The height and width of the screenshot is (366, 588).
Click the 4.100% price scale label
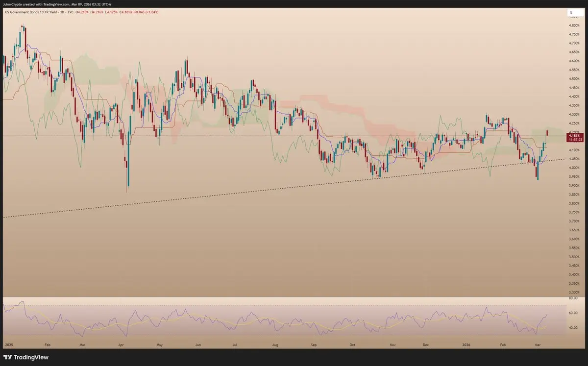[x=575, y=150]
